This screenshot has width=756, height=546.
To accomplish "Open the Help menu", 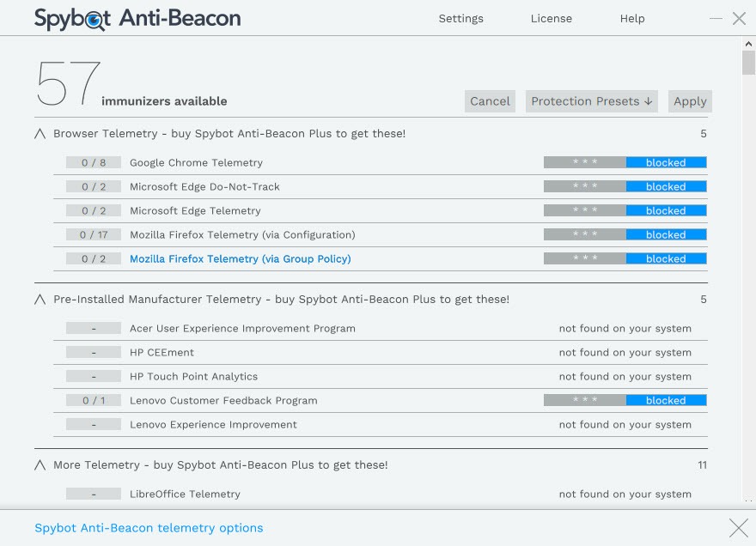I will pos(632,18).
